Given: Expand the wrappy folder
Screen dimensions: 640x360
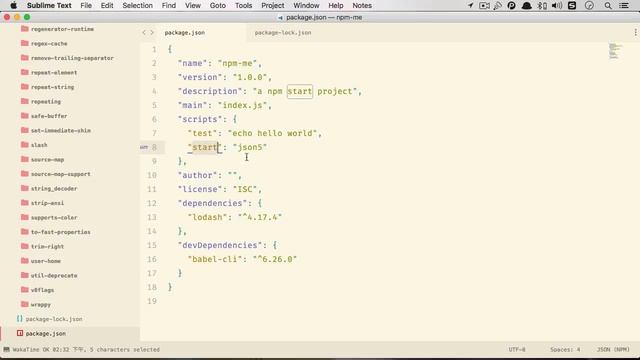Looking at the screenshot, I should (41, 304).
